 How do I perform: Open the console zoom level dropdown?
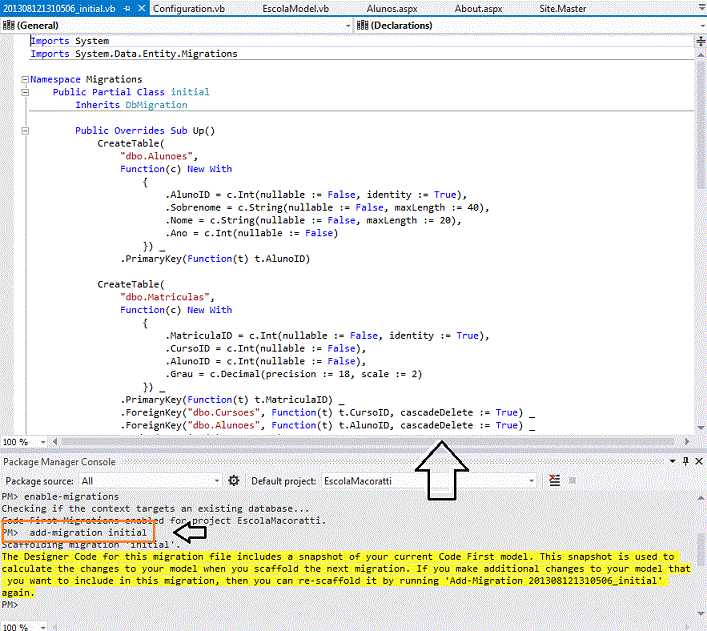click(x=43, y=627)
